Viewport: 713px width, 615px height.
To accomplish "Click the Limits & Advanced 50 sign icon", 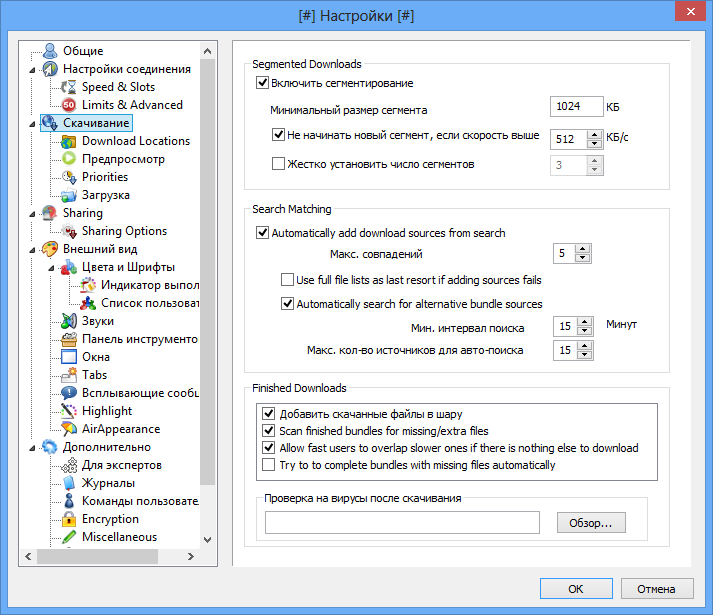I will 69,105.
